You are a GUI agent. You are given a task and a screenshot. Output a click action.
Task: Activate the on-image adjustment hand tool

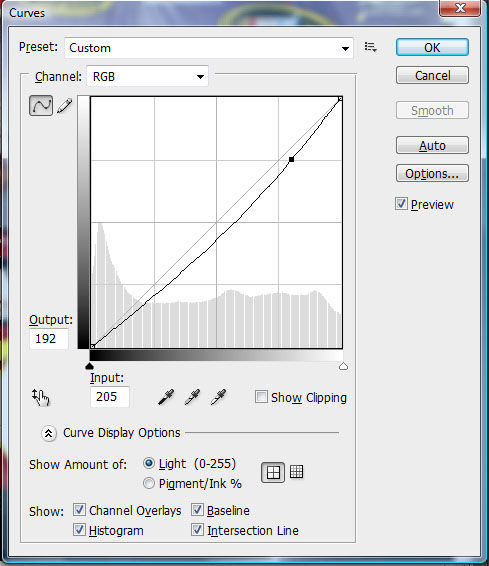[41, 397]
